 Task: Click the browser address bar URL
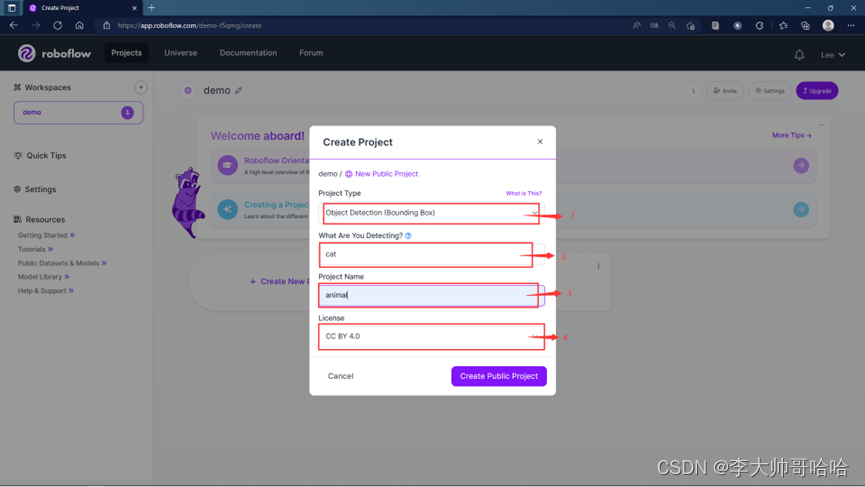click(189, 25)
